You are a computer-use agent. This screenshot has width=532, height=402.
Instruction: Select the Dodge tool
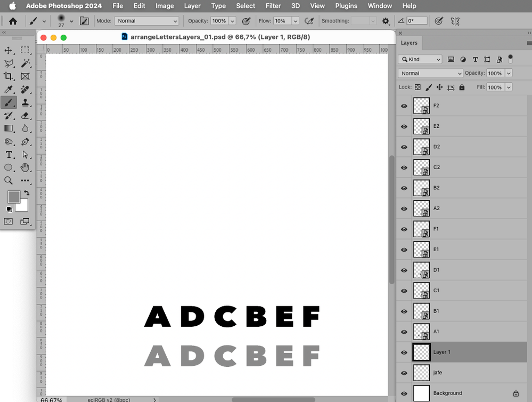tap(8, 141)
